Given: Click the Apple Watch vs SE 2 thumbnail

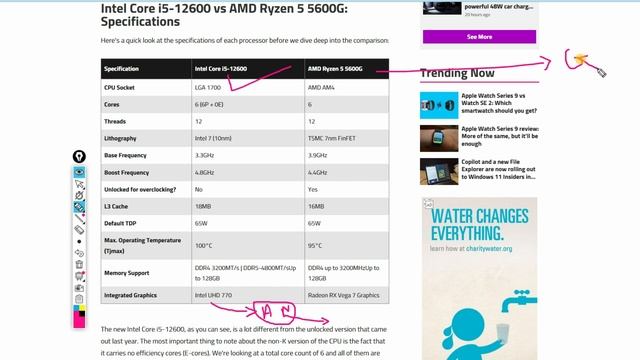Looking at the screenshot, I should pos(439,105).
